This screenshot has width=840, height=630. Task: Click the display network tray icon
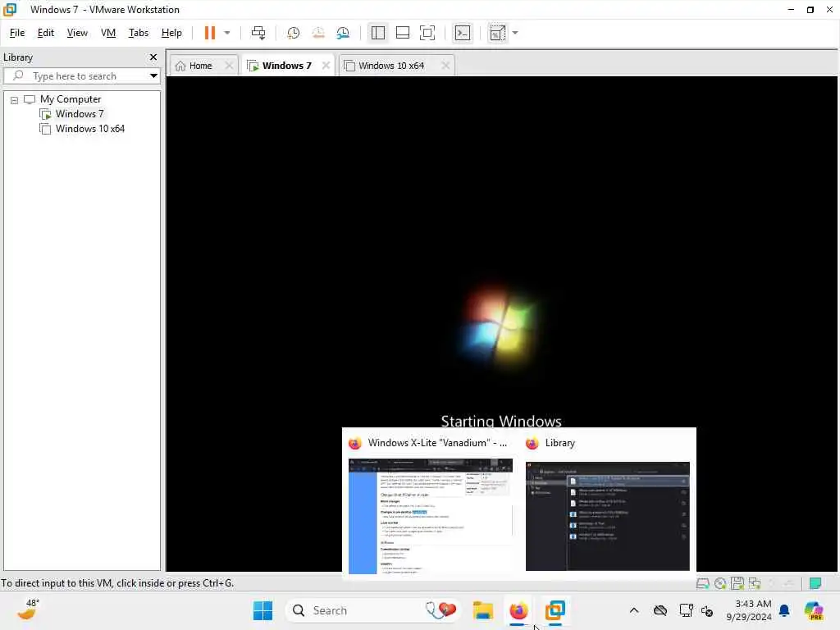[x=686, y=610]
